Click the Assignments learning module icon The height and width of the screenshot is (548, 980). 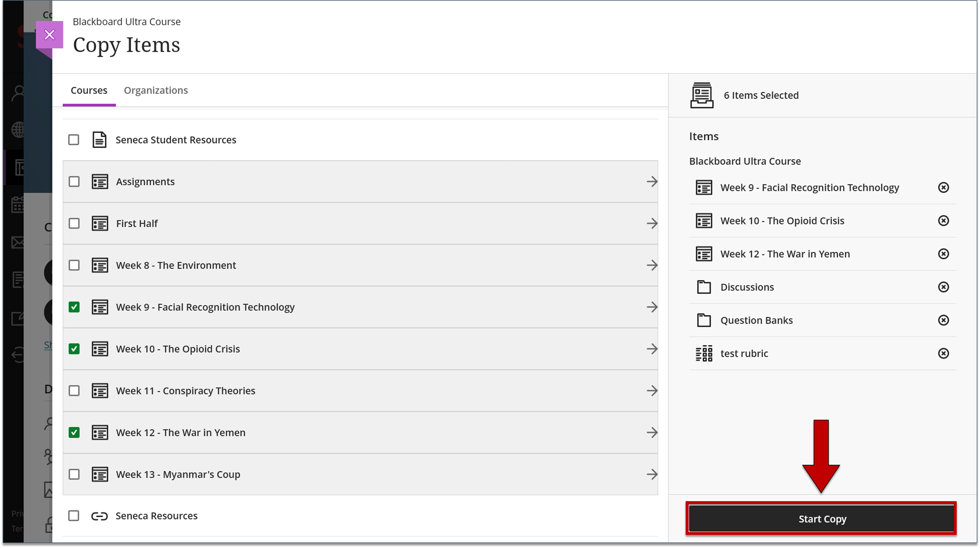100,182
